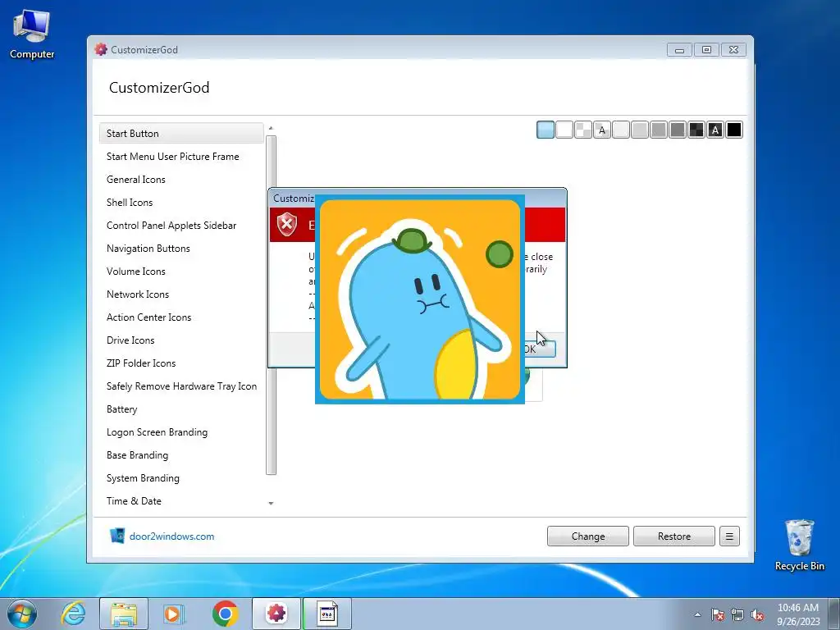The image size is (840, 630).
Task: Click the muted volume tray icon
Action: [757, 614]
